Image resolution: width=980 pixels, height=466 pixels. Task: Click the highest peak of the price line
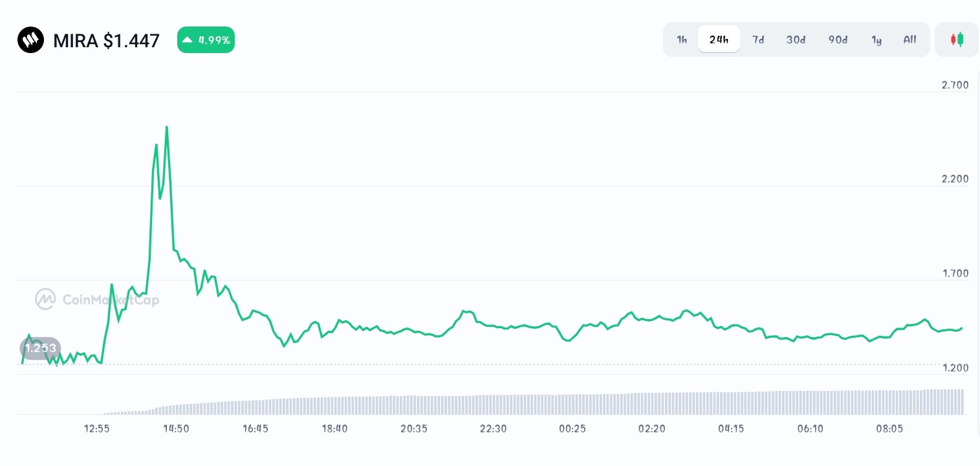[167, 128]
